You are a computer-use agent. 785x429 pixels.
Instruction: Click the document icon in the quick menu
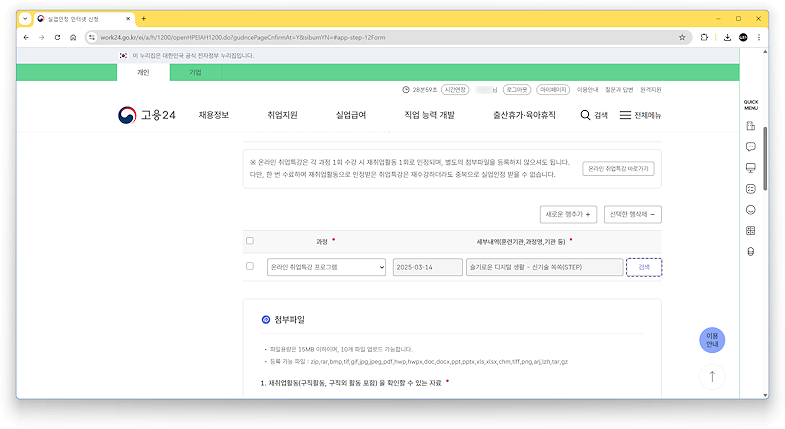(750, 126)
